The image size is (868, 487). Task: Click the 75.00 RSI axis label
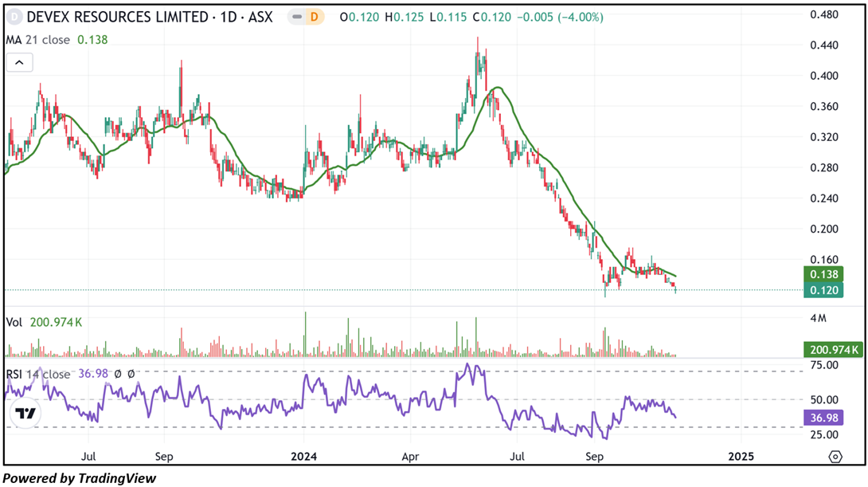pyautogui.click(x=824, y=365)
